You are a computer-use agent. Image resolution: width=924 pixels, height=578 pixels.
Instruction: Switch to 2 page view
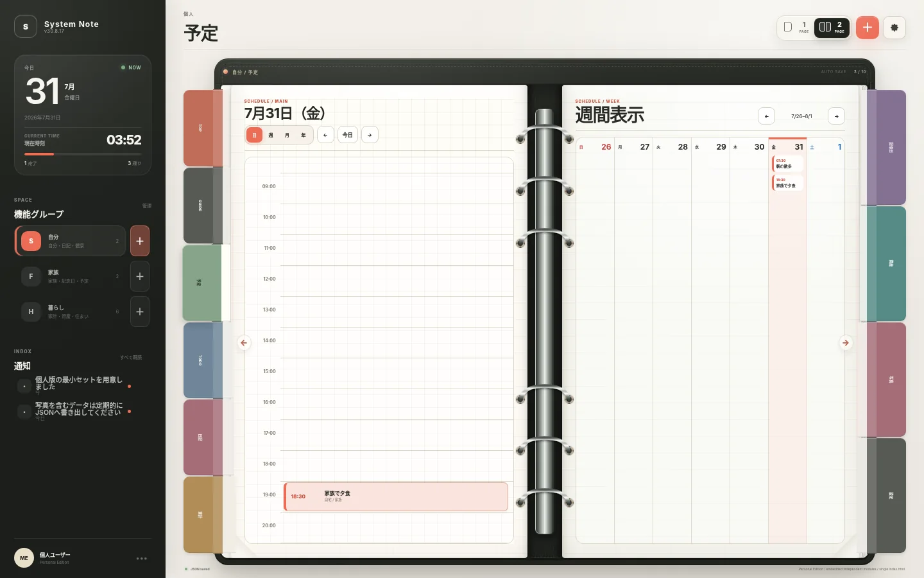[832, 28]
